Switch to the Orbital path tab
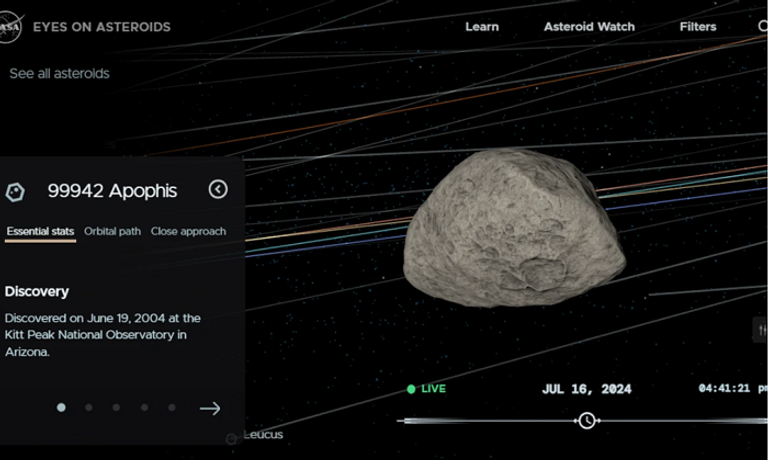The height and width of the screenshot is (460, 768). click(112, 231)
